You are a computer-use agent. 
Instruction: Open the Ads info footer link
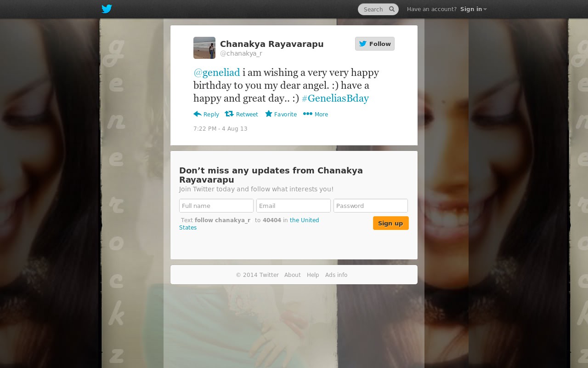(336, 275)
